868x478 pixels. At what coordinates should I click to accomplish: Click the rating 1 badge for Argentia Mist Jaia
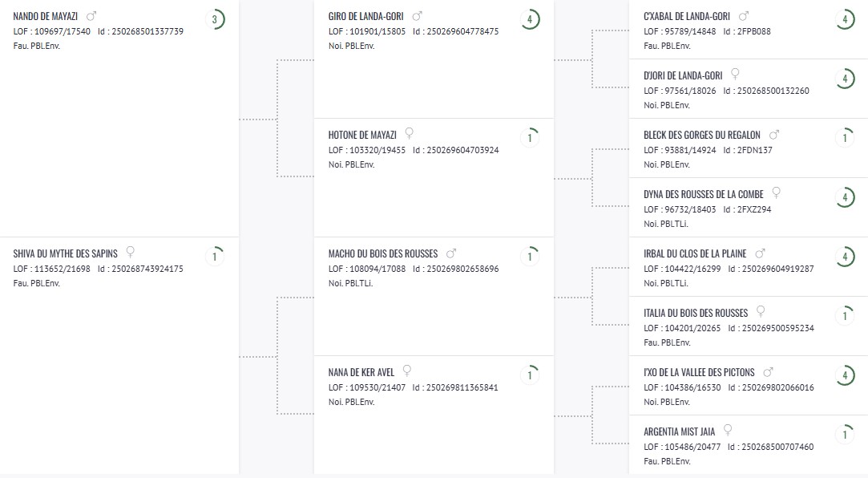(844, 435)
